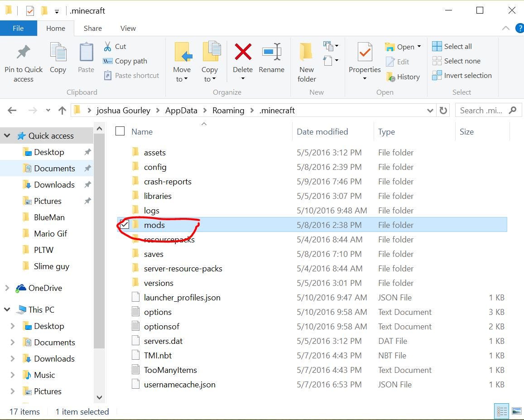This screenshot has height=420, width=524.
Task: Unpin Downloads from Quick access
Action: point(87,184)
